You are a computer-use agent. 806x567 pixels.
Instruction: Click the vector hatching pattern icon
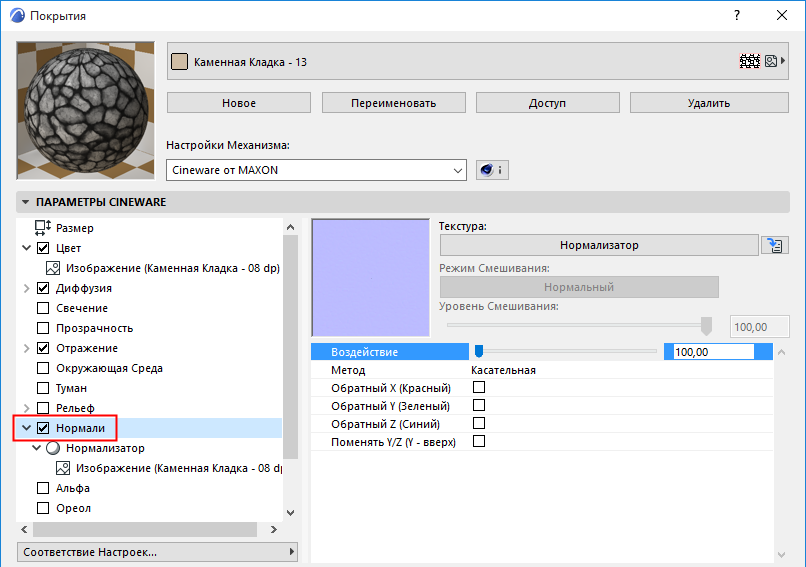[x=749, y=61]
